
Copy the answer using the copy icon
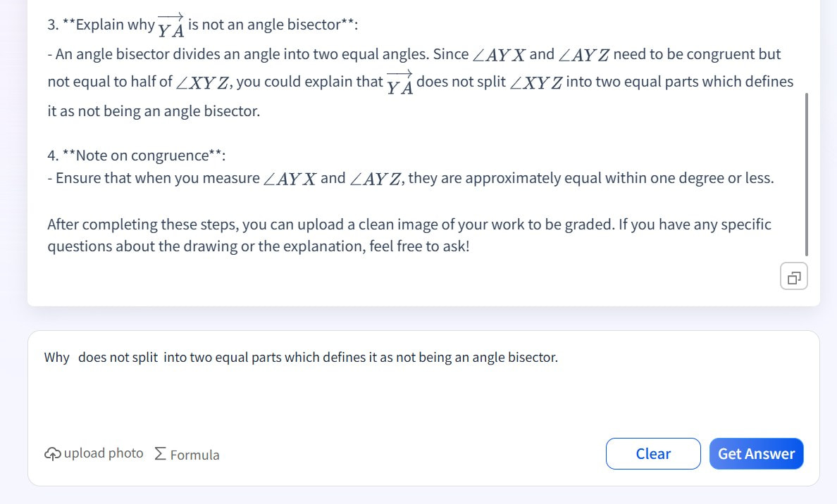click(794, 277)
